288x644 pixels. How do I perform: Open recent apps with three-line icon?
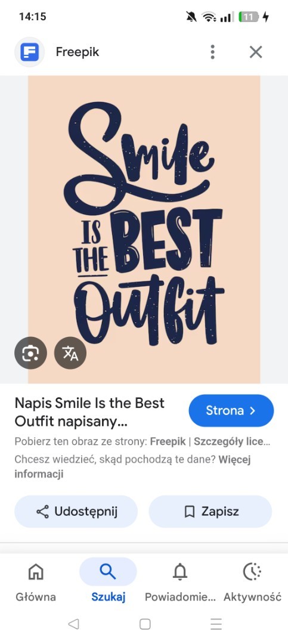coord(216,624)
